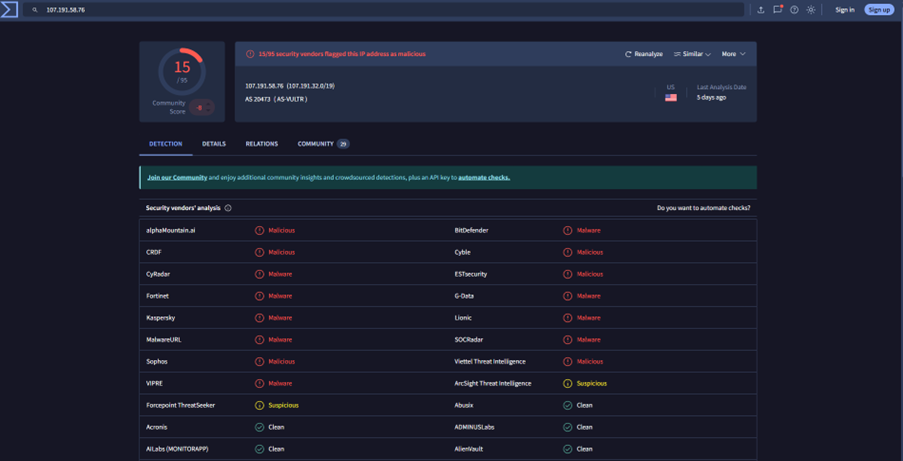Select the Sophos vendor name
Viewport: 903px width, 461px height.
pos(157,362)
